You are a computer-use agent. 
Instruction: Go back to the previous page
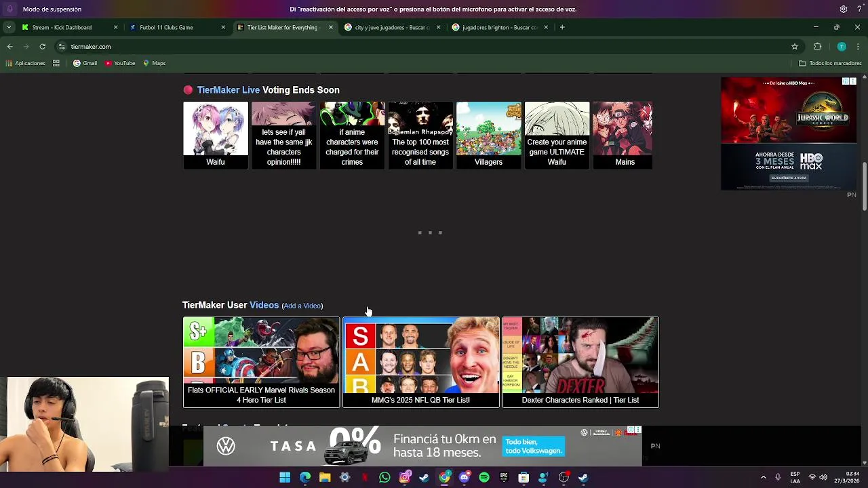point(9,47)
